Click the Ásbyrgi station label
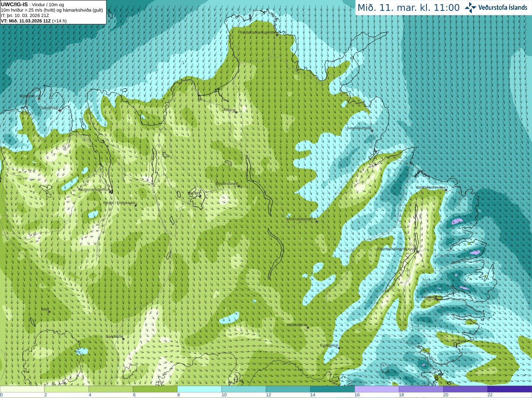Image resolution: width=532 pixels, height=398 pixels. coord(229,110)
